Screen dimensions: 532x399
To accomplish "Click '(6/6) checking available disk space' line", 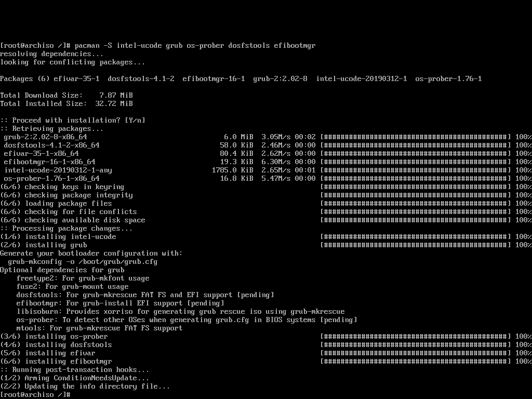I will (72, 220).
